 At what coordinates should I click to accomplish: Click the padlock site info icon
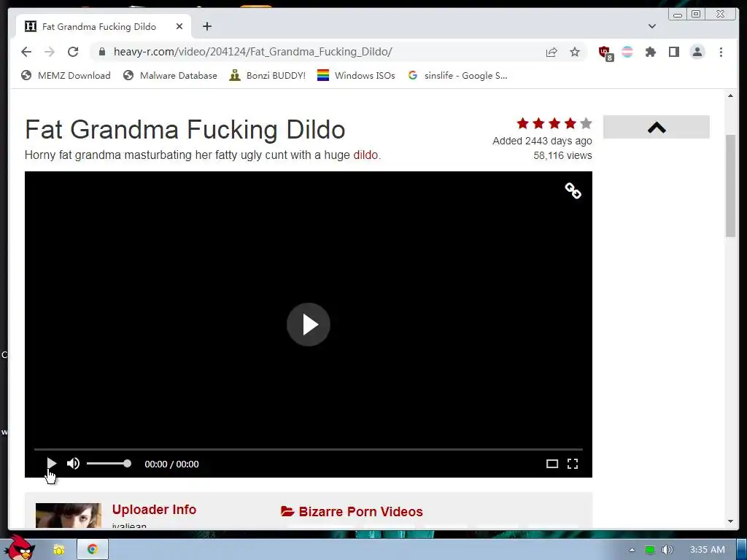(x=102, y=52)
